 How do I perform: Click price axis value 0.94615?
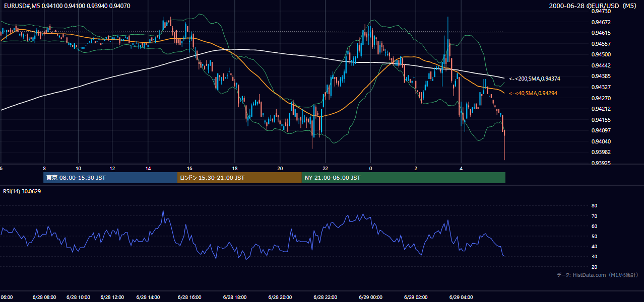click(x=601, y=33)
